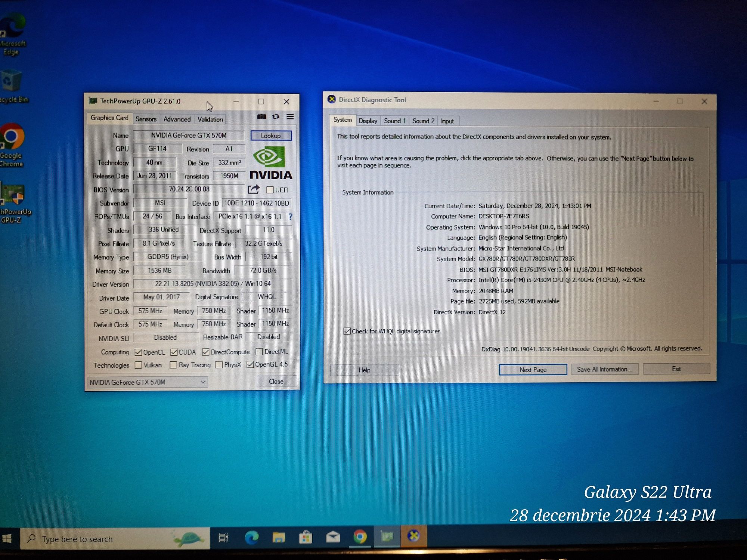Click Save All Information button
The width and height of the screenshot is (747, 560).
(x=605, y=369)
